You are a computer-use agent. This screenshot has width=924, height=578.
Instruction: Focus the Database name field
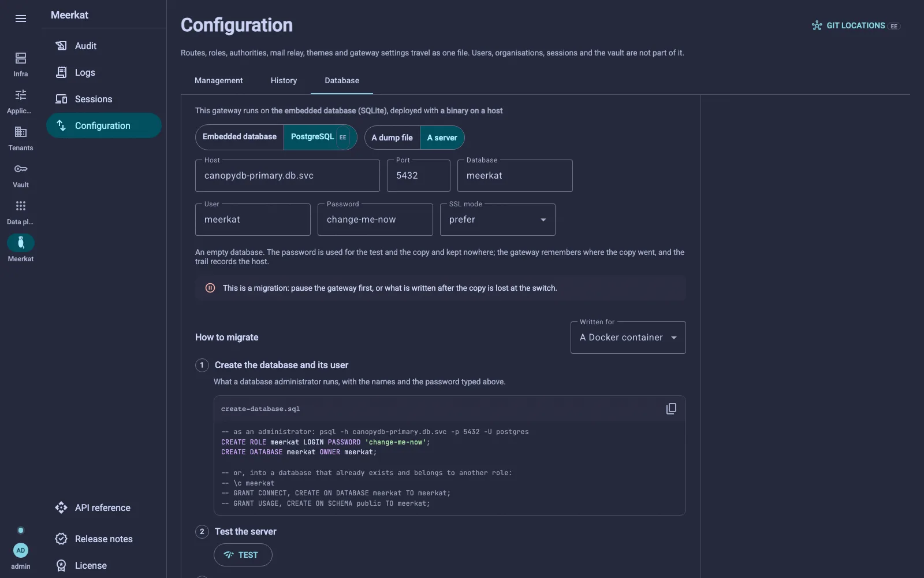tap(515, 176)
